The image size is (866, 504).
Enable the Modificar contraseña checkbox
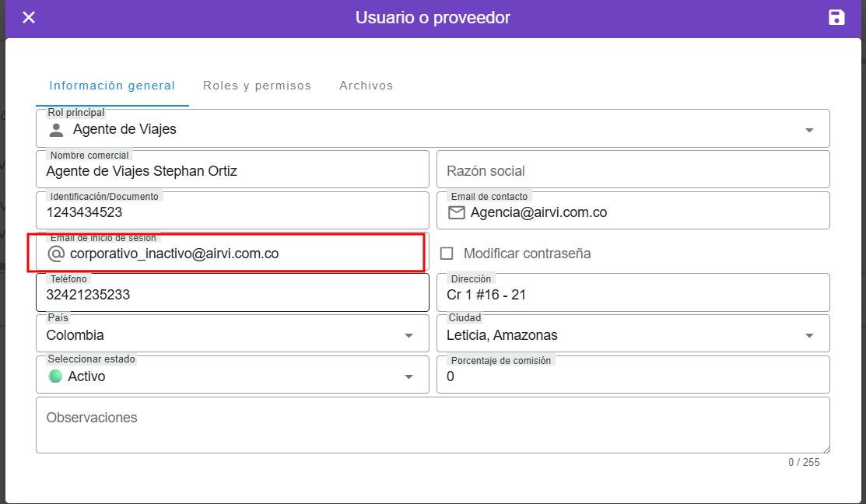click(447, 254)
